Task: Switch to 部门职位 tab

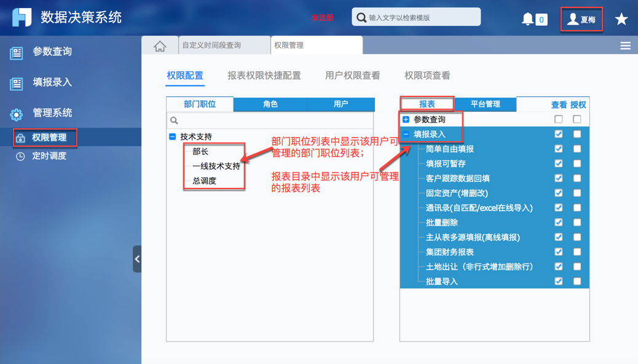Action: tap(200, 104)
